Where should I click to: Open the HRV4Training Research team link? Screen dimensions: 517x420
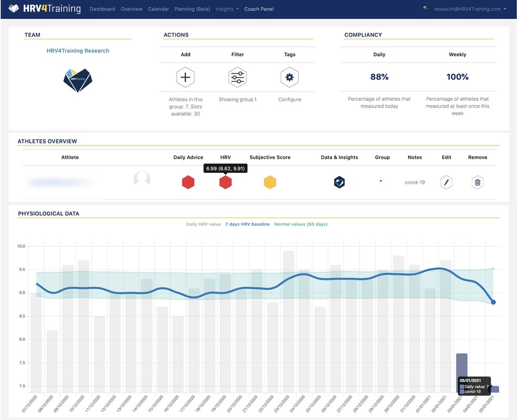[x=78, y=51]
